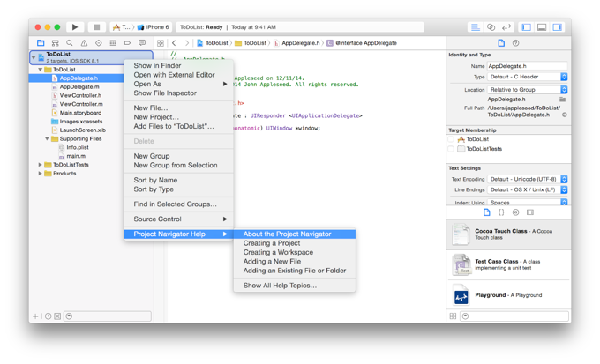
Task: Switch to the Version editor
Action: pos(506,26)
